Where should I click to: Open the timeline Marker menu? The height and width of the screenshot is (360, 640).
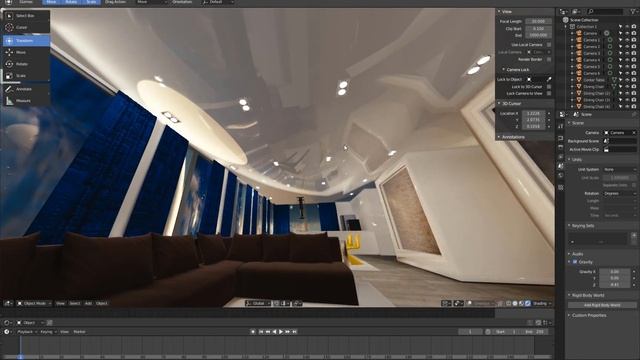coord(79,332)
